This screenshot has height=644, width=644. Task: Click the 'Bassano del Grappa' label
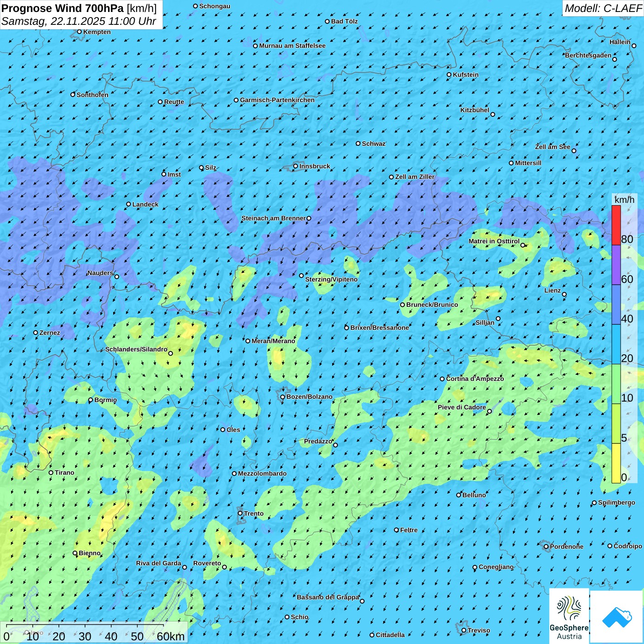tap(328, 597)
